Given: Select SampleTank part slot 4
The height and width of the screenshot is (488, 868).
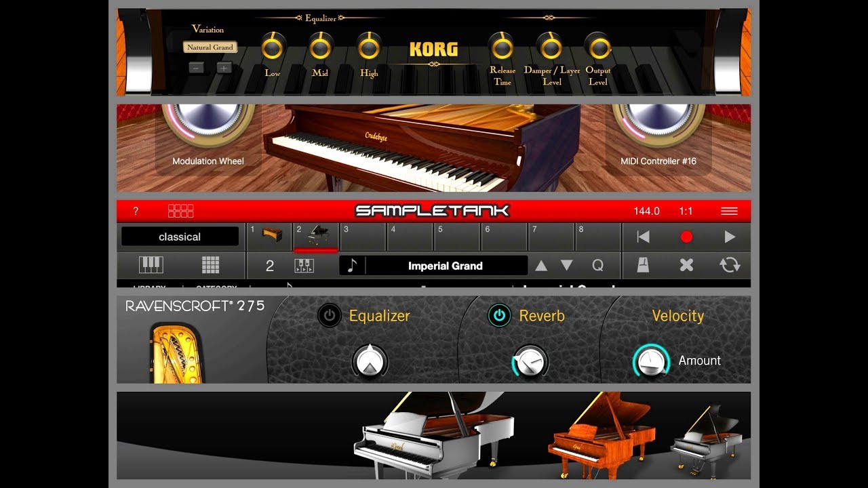Looking at the screenshot, I should coord(410,237).
